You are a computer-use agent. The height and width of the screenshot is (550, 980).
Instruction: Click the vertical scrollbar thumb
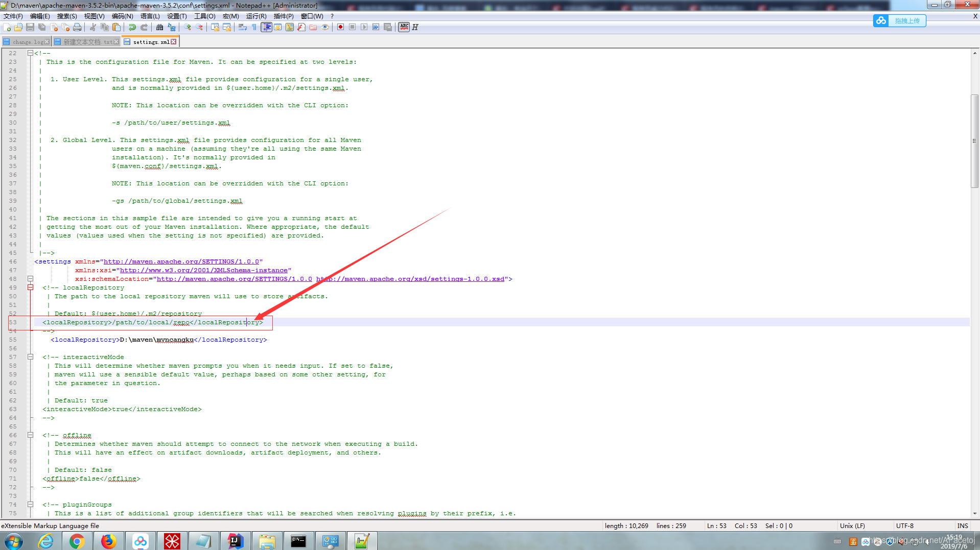coord(975,141)
